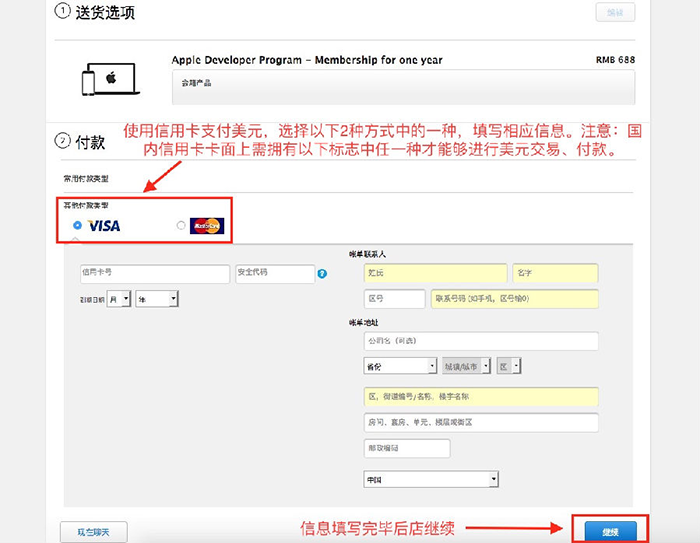Click the postal code (邮政编码) field
This screenshot has height=543, width=700.
click(x=406, y=448)
